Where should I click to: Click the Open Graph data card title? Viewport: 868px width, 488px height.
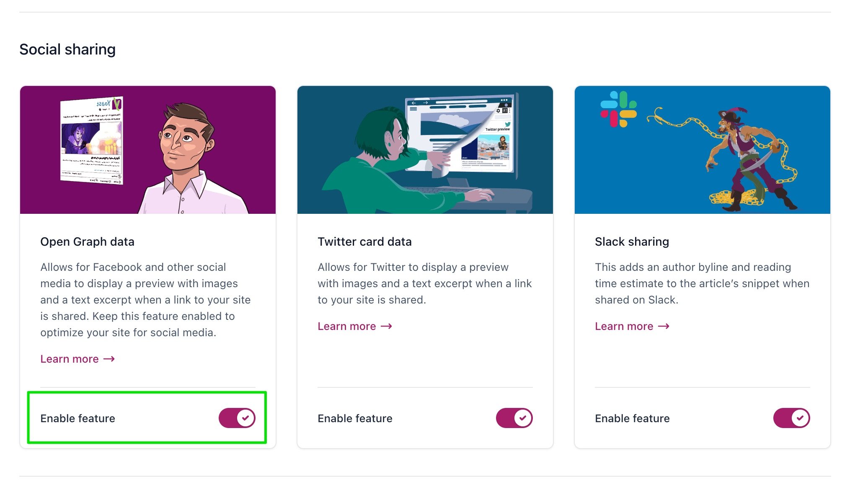point(87,241)
